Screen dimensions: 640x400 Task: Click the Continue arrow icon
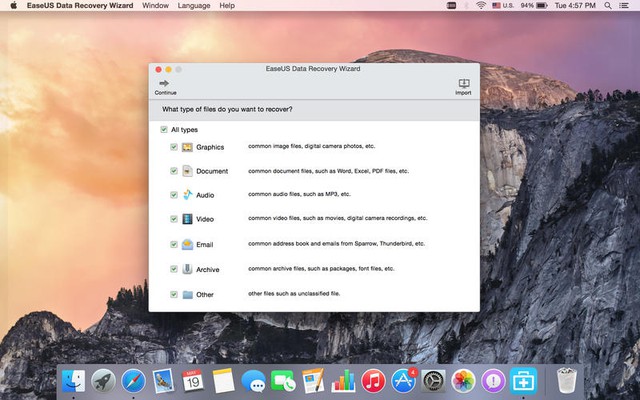(x=164, y=83)
